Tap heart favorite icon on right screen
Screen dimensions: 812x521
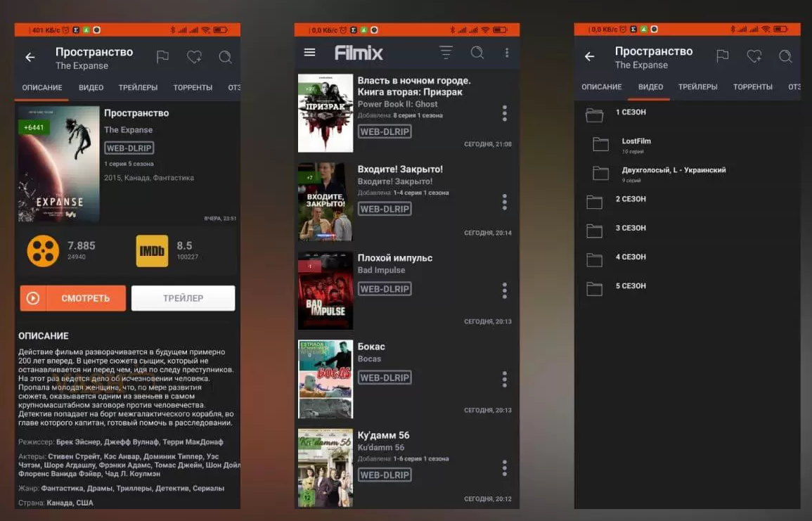point(754,56)
